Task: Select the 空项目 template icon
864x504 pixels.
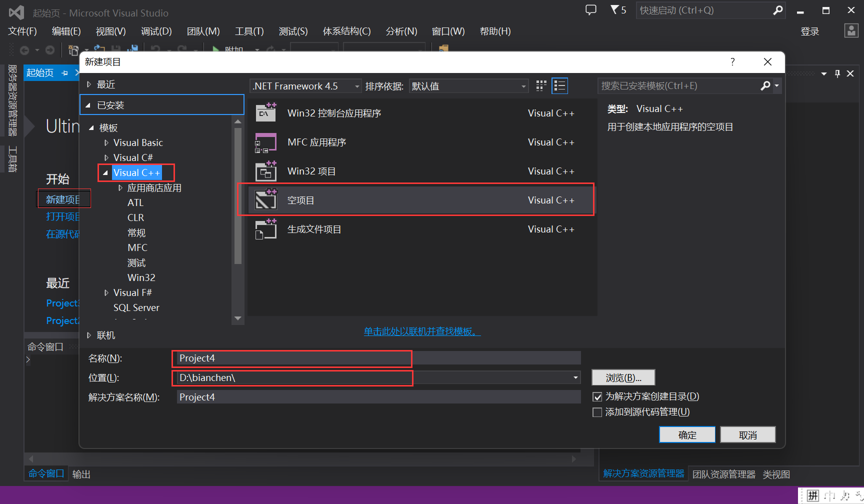Action: coord(266,200)
